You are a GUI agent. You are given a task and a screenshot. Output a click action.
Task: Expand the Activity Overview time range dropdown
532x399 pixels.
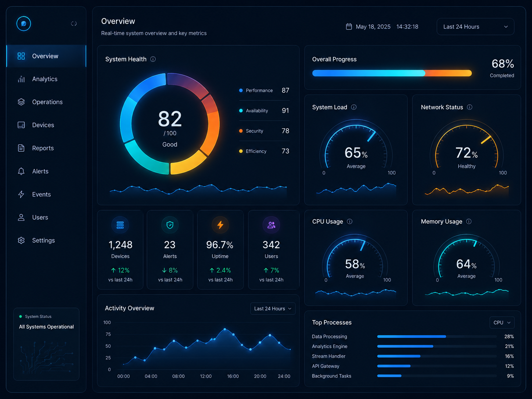click(x=273, y=309)
